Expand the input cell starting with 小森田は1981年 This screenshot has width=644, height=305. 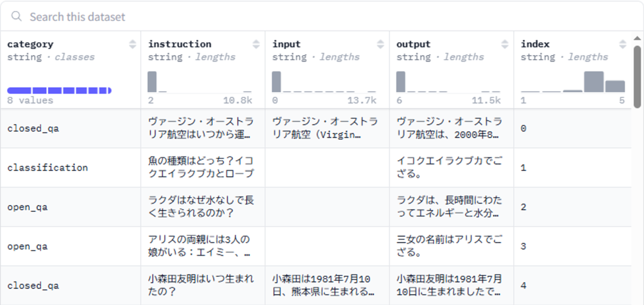[323, 285]
